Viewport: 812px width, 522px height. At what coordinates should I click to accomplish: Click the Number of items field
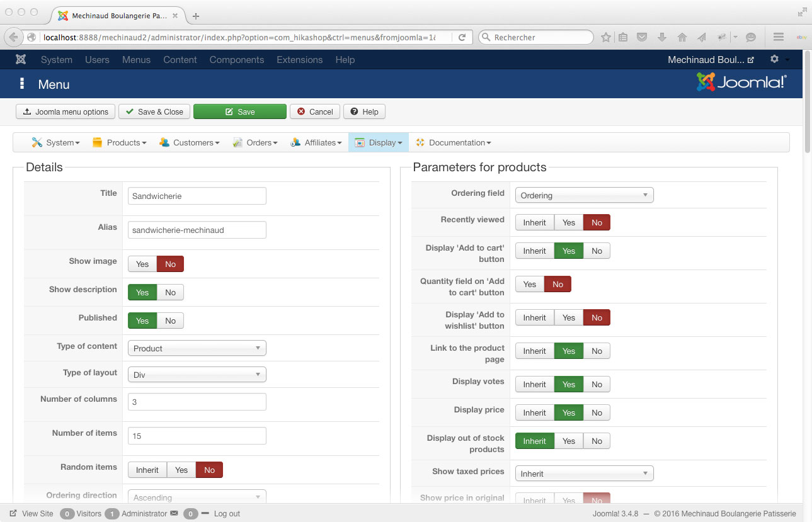click(197, 436)
